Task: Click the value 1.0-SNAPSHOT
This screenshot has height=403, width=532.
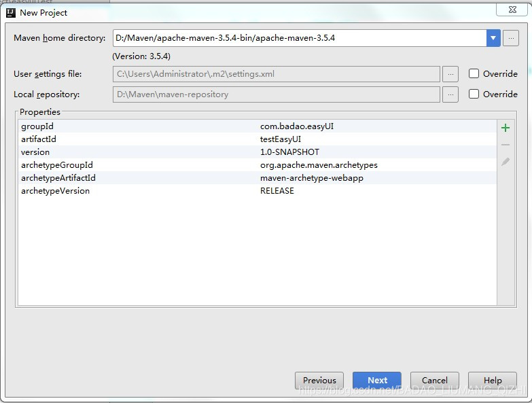Action: (x=289, y=152)
